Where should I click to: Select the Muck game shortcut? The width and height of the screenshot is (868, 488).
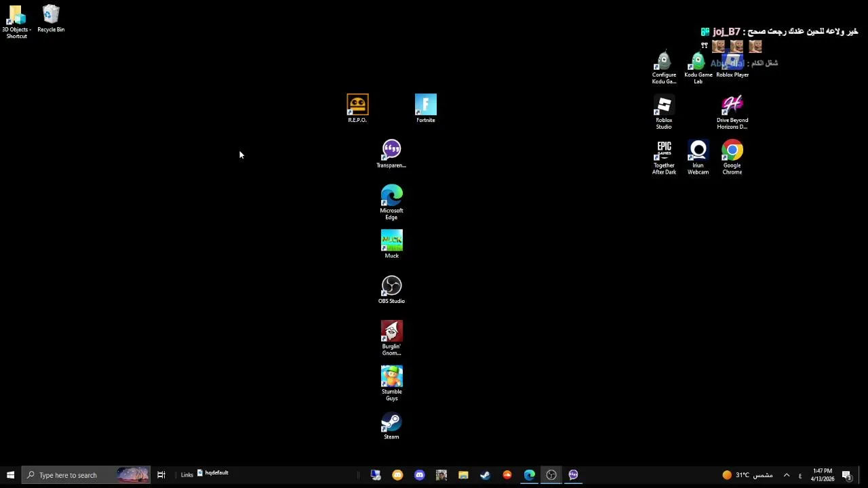tap(391, 245)
